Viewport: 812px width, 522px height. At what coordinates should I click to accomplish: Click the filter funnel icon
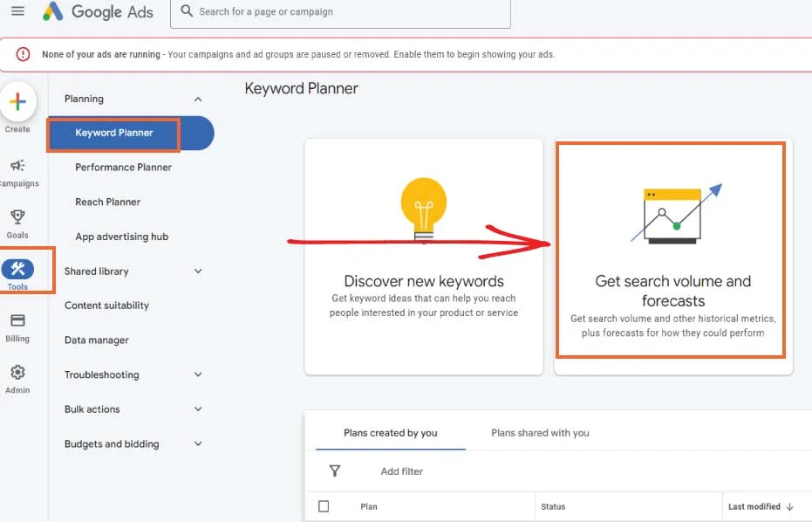335,470
